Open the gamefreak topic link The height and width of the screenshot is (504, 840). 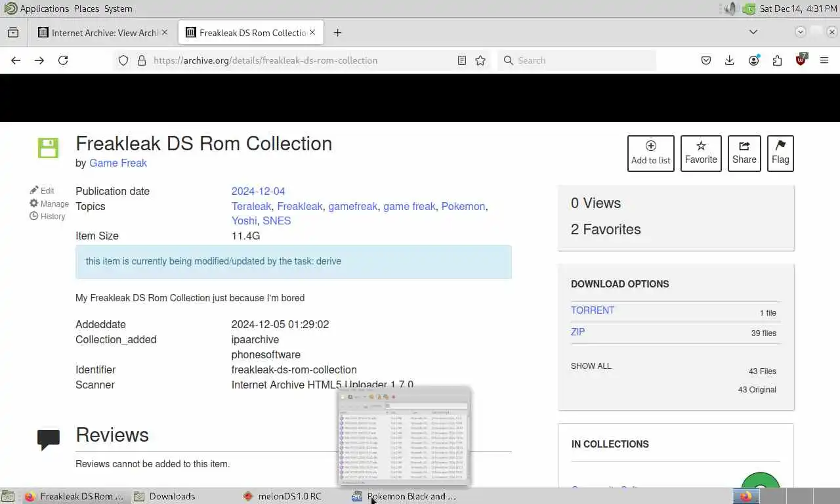(353, 207)
